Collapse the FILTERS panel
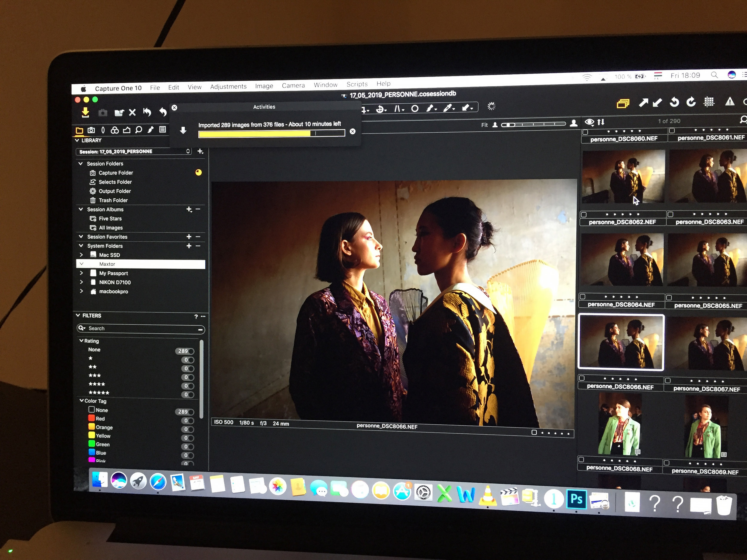Image resolution: width=747 pixels, height=560 pixels. [x=78, y=315]
